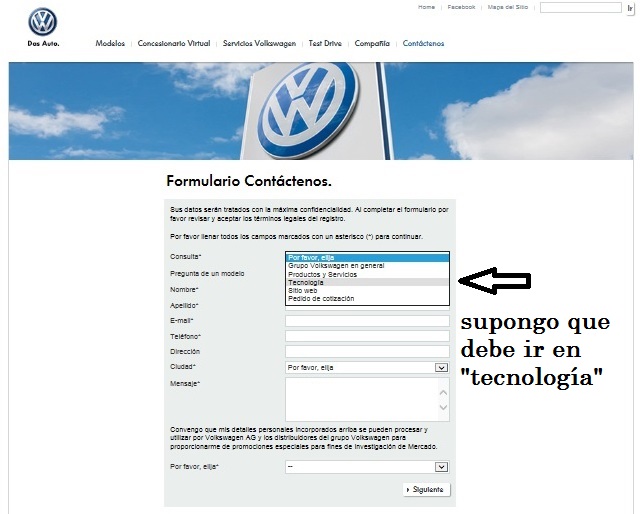640x514 pixels.
Task: Select the 'Sitio web' option
Action: tap(367, 291)
